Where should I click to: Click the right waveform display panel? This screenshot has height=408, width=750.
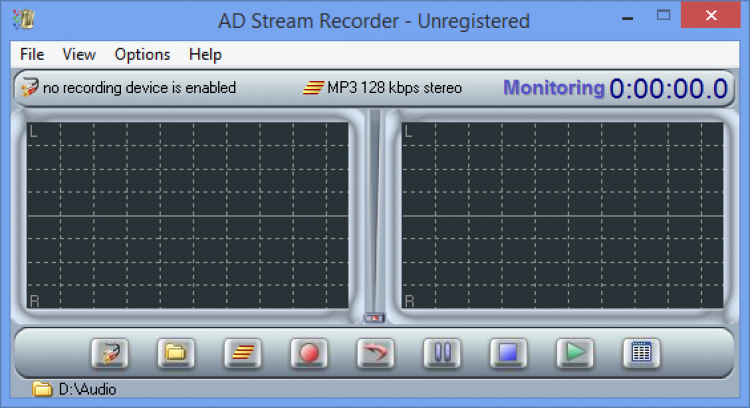[562, 215]
